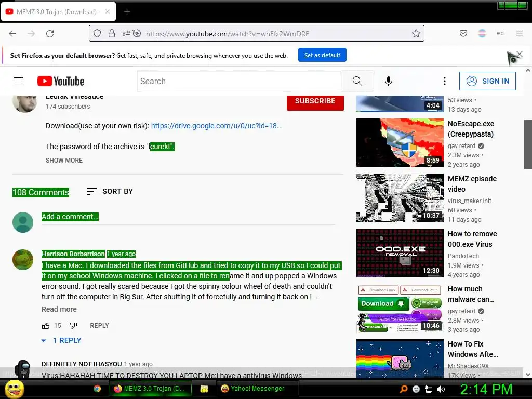Click the autoplay blocked icon in address bar
Viewport: 532px width, 399px height.
[x=137, y=33]
